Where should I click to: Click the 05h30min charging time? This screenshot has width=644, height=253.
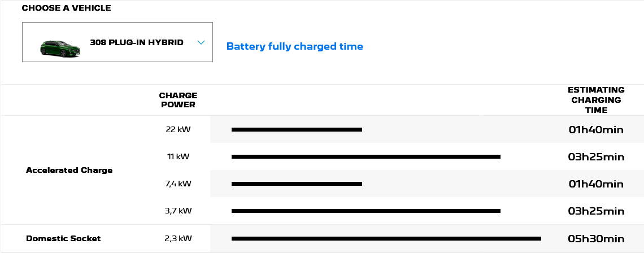(x=596, y=238)
